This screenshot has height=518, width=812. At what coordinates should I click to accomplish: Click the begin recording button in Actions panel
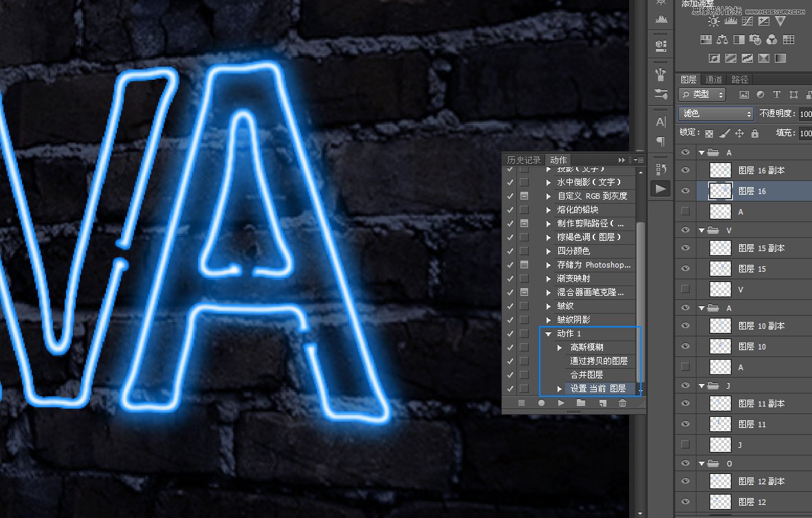click(541, 403)
